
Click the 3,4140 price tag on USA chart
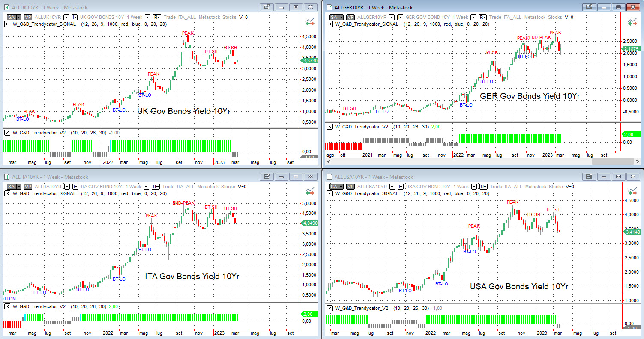[631, 232]
